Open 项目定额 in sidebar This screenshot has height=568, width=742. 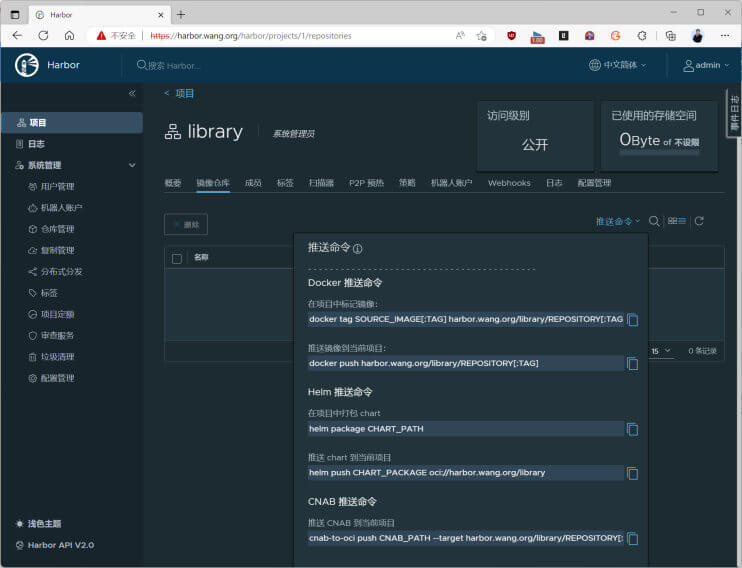click(x=57, y=314)
